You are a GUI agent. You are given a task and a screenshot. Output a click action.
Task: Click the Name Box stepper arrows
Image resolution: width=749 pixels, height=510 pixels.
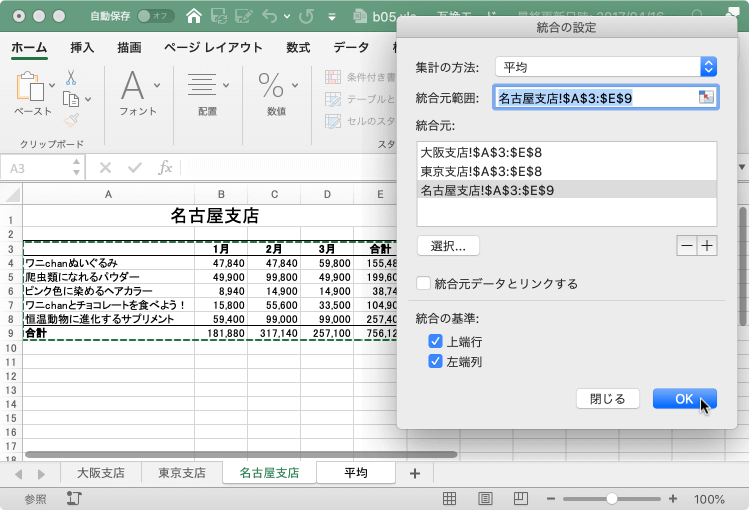(x=76, y=168)
